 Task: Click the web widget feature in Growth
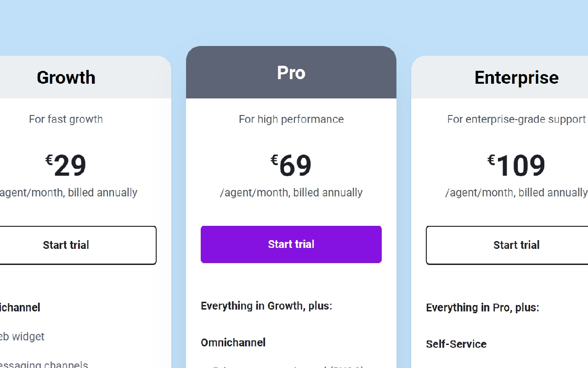[x=22, y=336]
